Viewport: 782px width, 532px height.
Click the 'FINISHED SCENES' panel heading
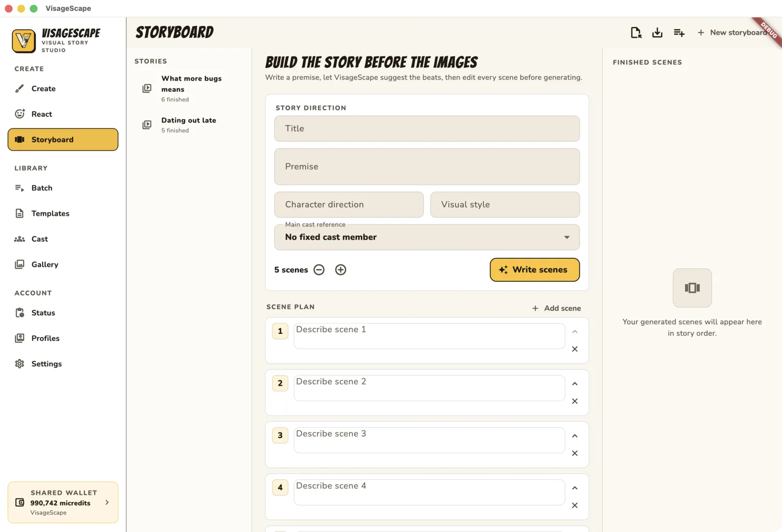(x=648, y=63)
